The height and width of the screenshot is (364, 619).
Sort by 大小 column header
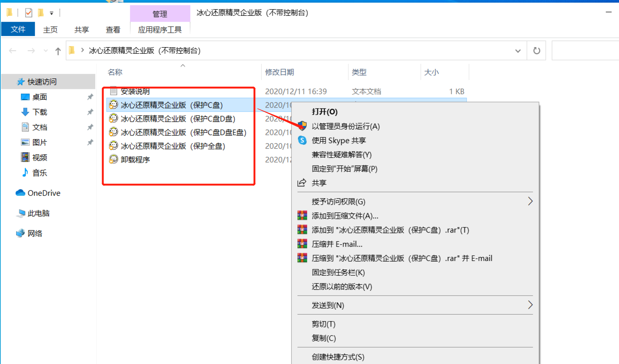coord(431,72)
